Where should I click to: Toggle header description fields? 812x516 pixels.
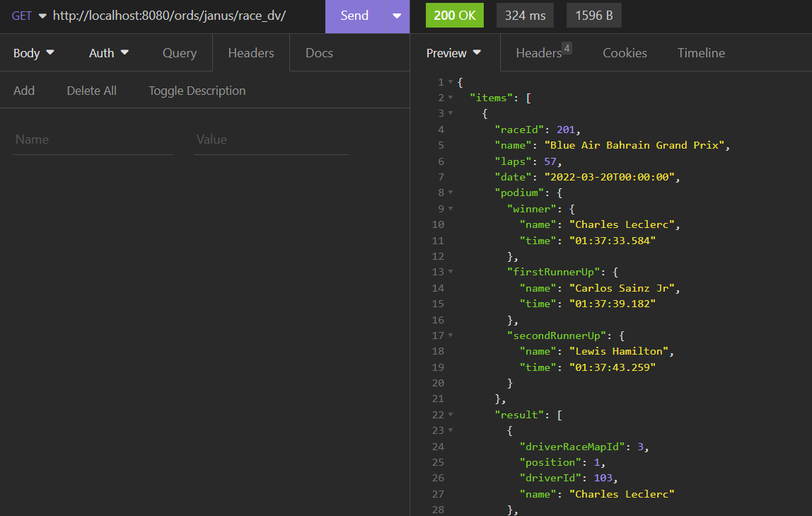pyautogui.click(x=197, y=91)
